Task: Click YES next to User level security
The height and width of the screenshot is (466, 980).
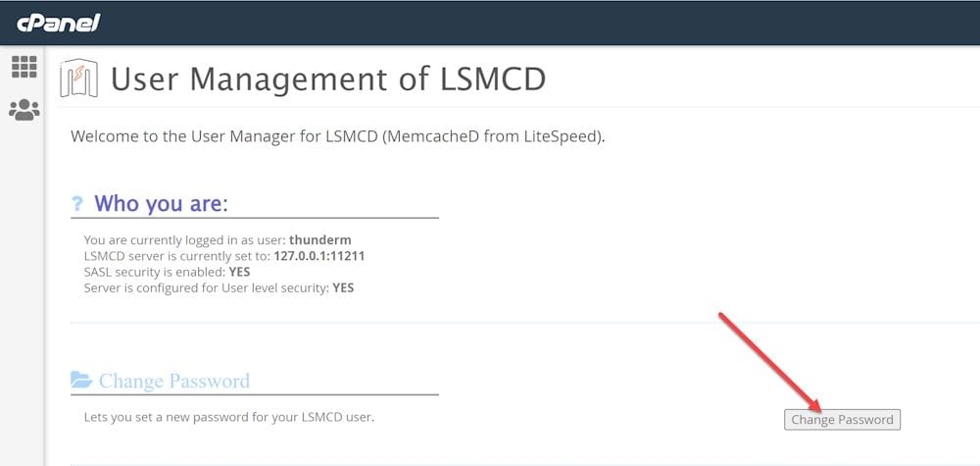Action: coord(343,288)
